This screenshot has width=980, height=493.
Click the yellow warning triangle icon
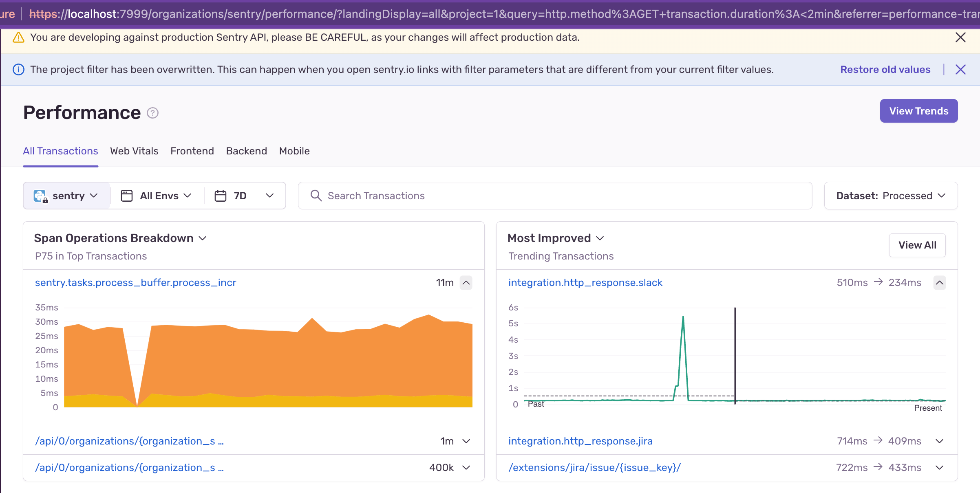[18, 37]
